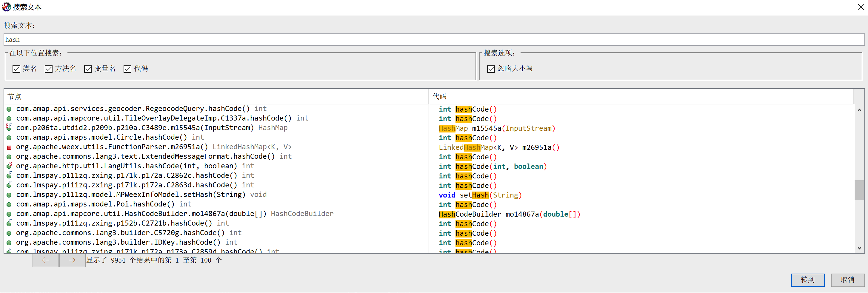Click green icon next to Poi.hashCode result
The image size is (868, 293).
click(x=9, y=204)
